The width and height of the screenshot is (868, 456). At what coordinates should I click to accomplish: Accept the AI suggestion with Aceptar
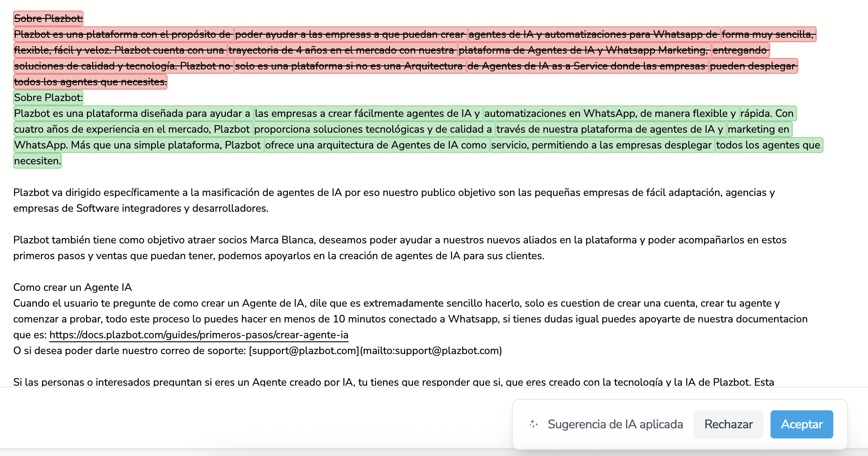[802, 424]
